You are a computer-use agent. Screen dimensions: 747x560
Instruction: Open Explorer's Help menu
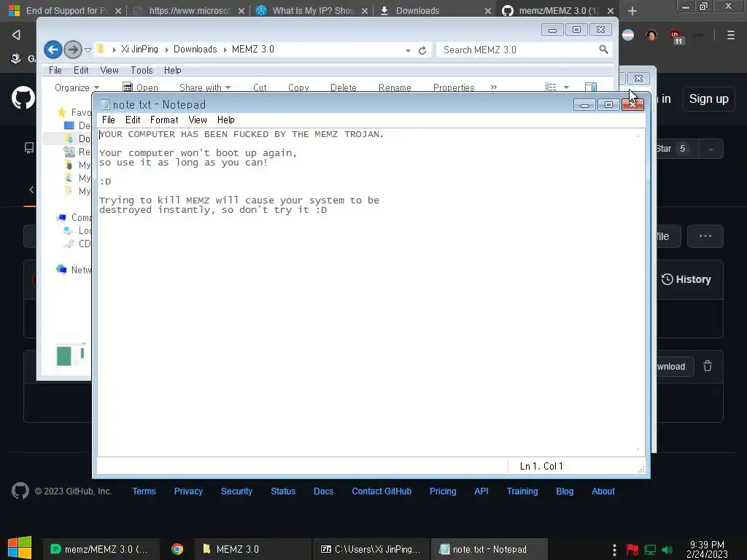pos(172,70)
